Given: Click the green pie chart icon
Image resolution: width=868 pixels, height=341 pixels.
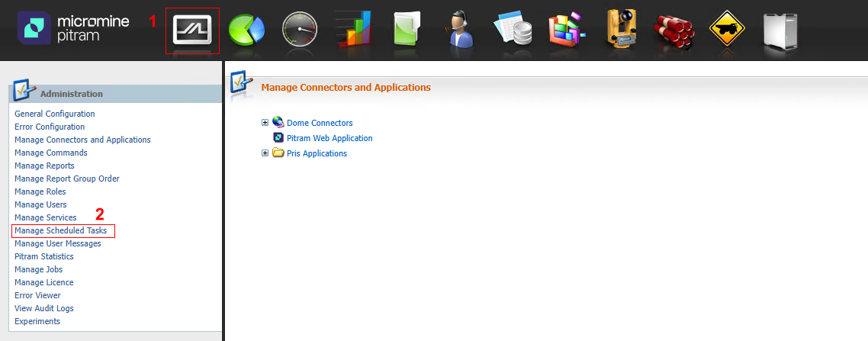Looking at the screenshot, I should pos(246,31).
